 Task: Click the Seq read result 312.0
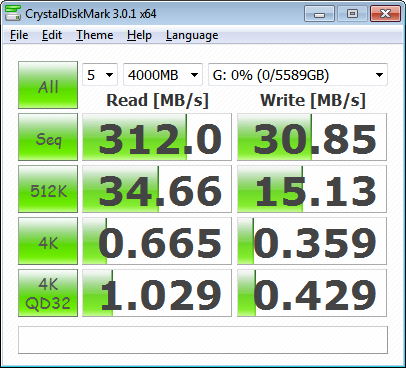click(x=157, y=137)
